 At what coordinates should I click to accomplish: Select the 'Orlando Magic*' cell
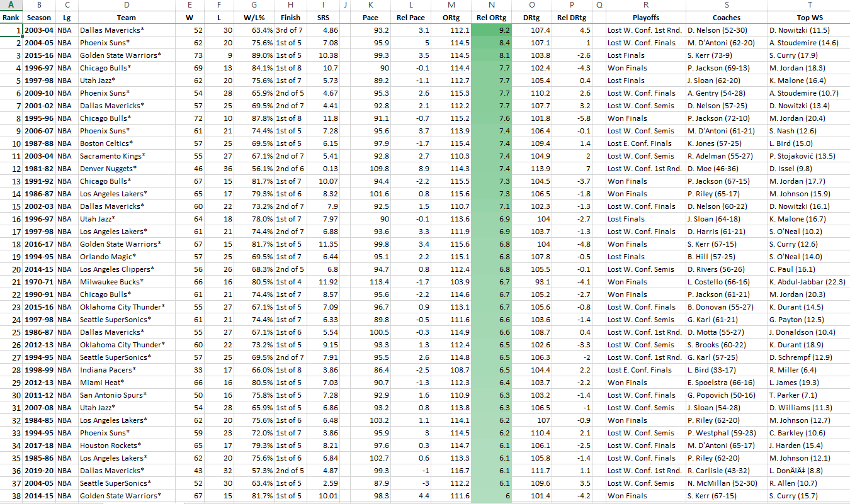click(126, 257)
